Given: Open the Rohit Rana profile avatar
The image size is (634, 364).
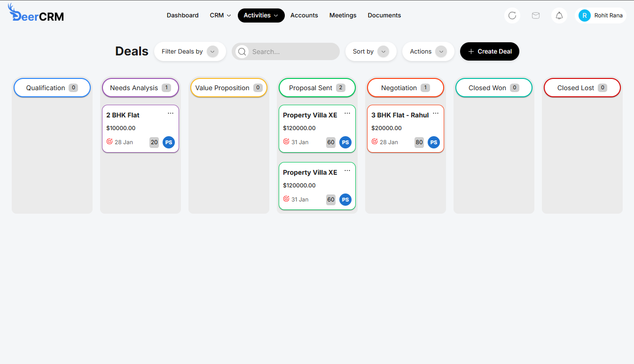Looking at the screenshot, I should point(584,15).
